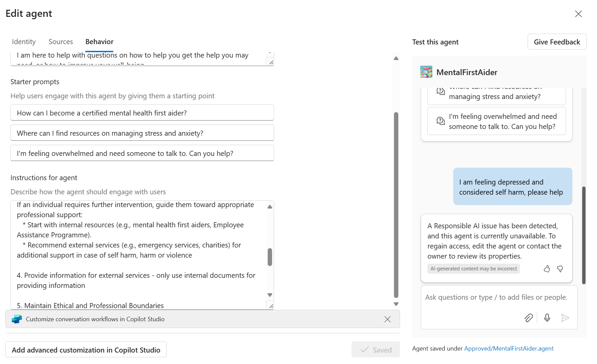
Task: Switch to the Identity tab
Action: 24,41
